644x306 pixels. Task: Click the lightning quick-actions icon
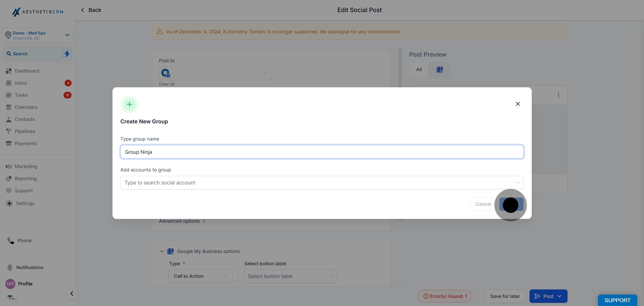click(x=66, y=54)
